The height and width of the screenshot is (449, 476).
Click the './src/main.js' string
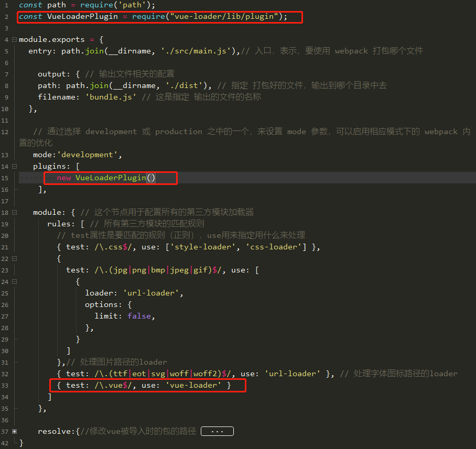click(196, 51)
